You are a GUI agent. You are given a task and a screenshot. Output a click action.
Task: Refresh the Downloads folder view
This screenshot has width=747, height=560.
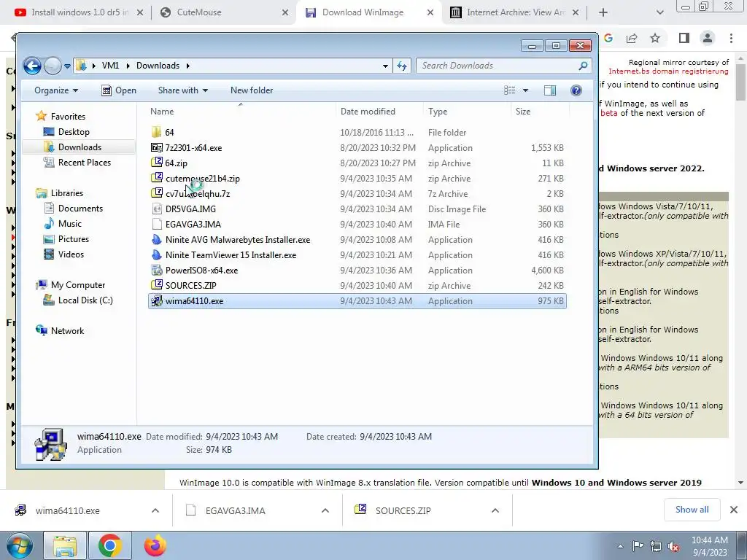pos(402,66)
